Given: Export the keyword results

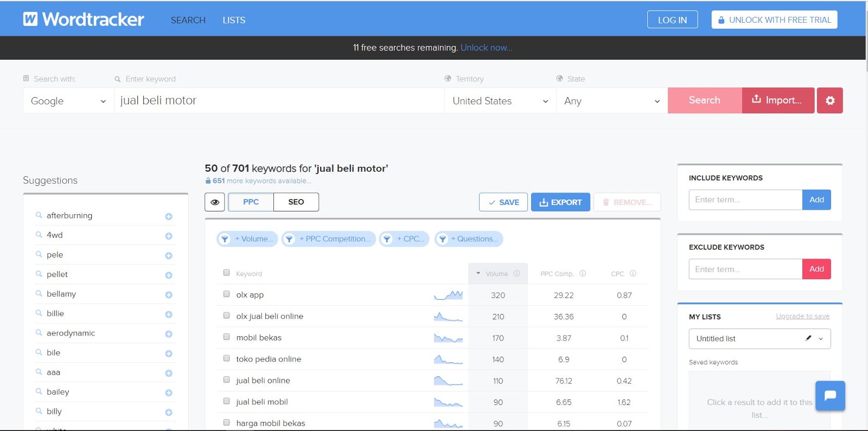Looking at the screenshot, I should (560, 202).
